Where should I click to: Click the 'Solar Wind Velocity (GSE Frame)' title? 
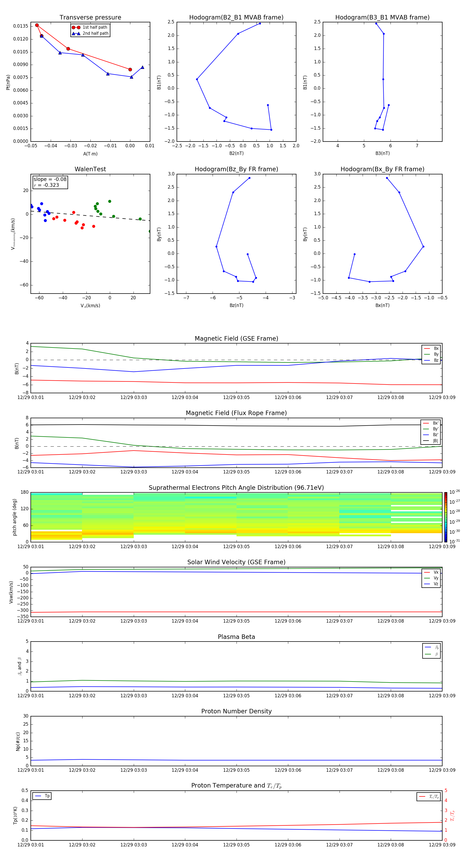(236, 562)
